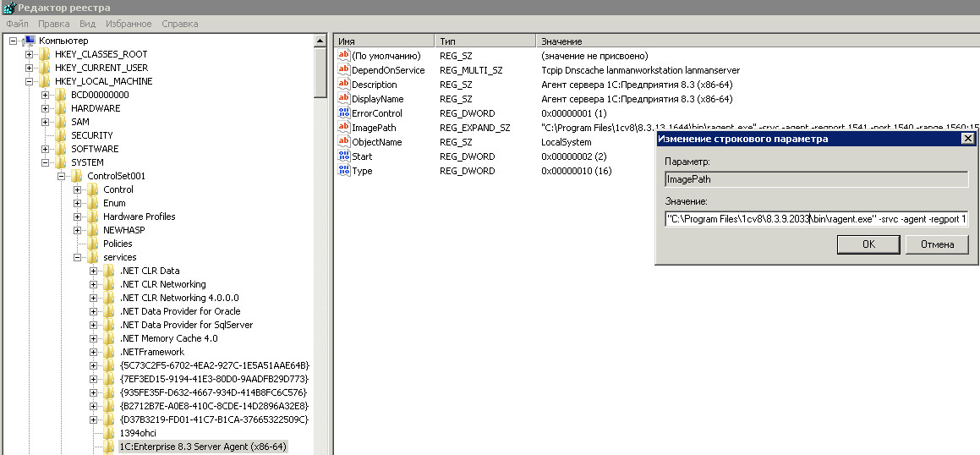The image size is (980, 455).
Task: Click the Registry Editor title bar icon
Action: [8, 7]
